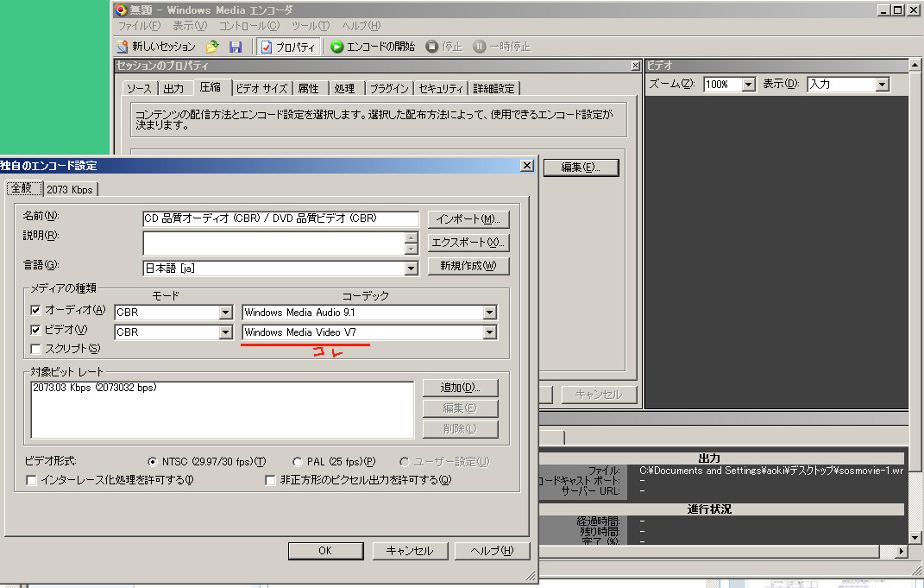Click up arrow in description field scrollbar

click(x=412, y=237)
